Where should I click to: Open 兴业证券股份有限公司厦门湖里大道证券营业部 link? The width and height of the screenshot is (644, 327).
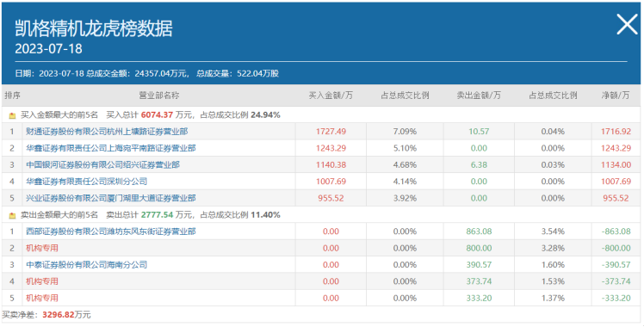tap(111, 198)
